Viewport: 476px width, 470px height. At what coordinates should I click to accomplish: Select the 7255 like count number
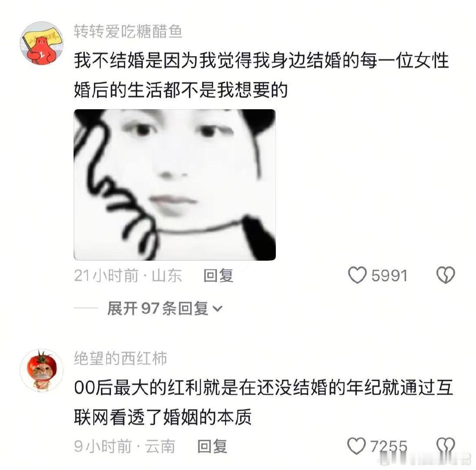point(389,446)
